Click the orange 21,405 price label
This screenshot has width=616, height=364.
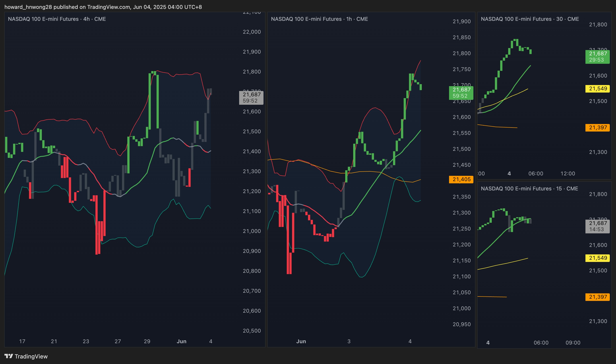(461, 179)
